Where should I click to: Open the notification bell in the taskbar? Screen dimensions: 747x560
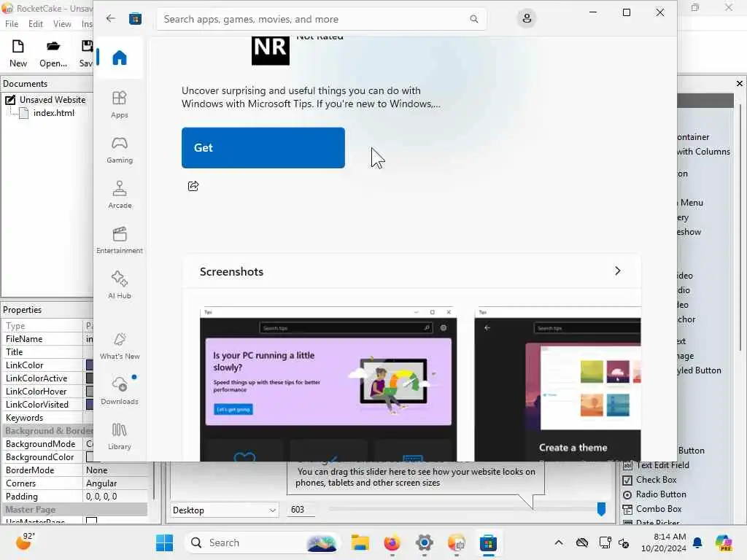pos(697,542)
